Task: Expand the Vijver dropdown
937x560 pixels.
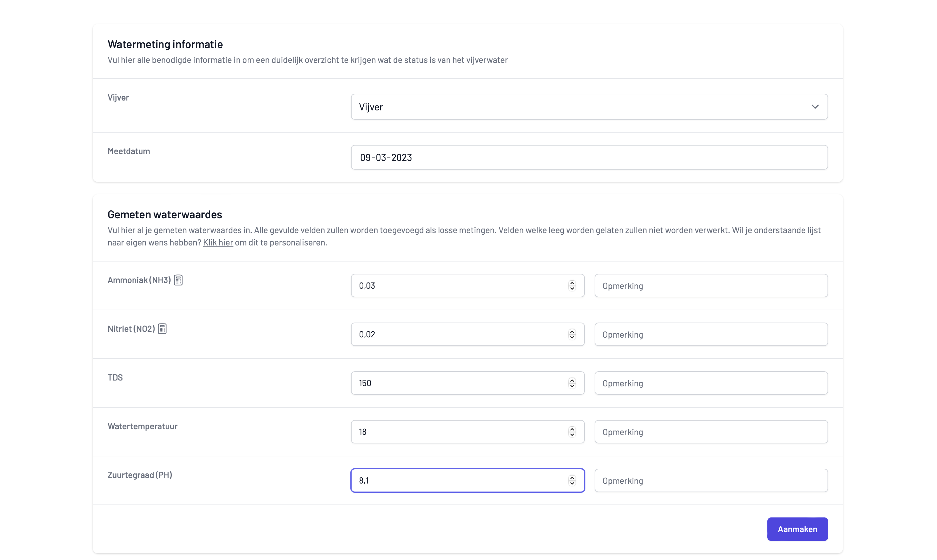Action: [x=589, y=107]
